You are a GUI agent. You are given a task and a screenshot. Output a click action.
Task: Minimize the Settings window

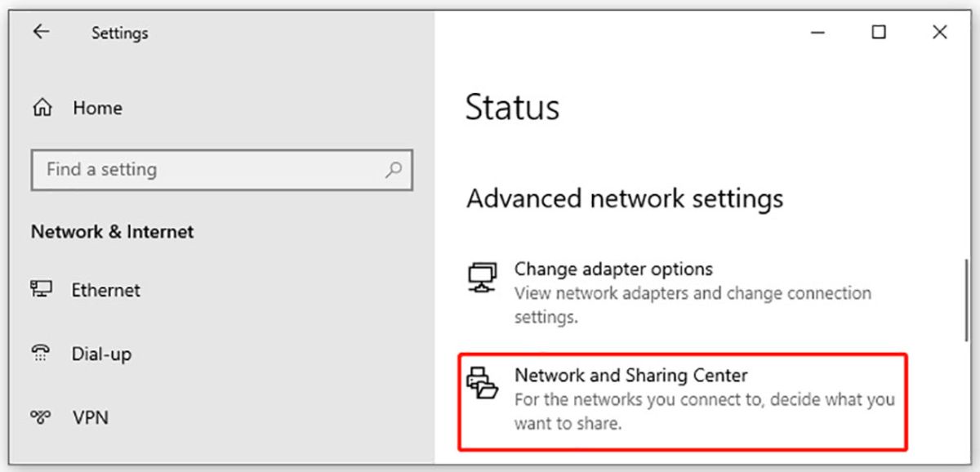(817, 32)
